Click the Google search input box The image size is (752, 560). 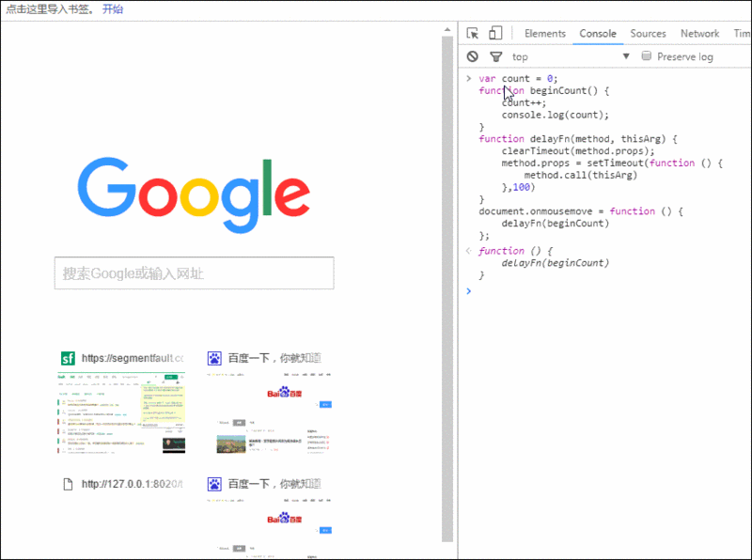[195, 273]
